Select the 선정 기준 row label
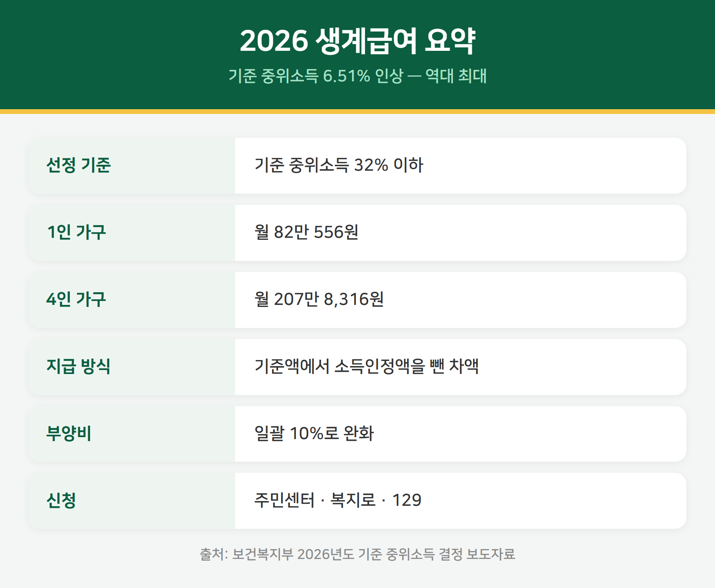715x588 pixels. [x=79, y=165]
